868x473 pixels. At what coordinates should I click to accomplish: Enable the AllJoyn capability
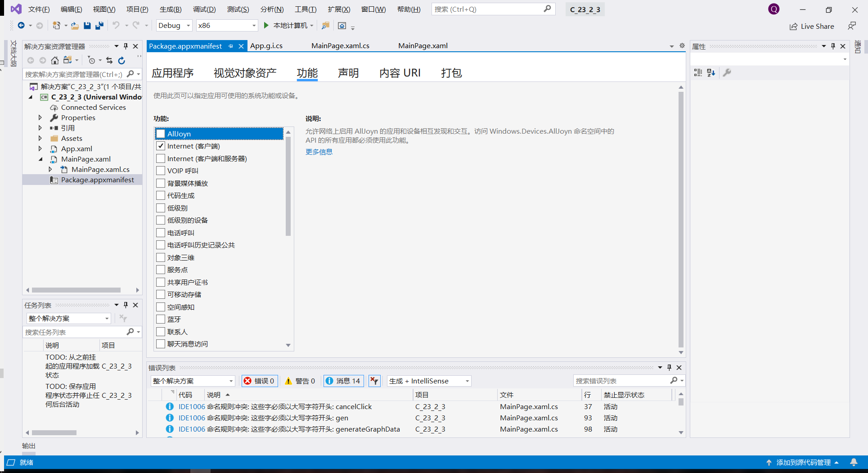[161, 133]
